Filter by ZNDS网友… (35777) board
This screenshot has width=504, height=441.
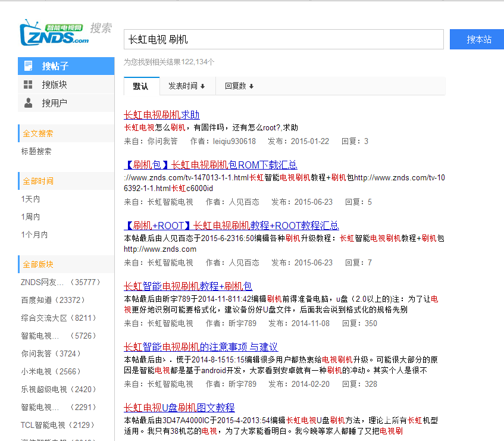tap(61, 282)
